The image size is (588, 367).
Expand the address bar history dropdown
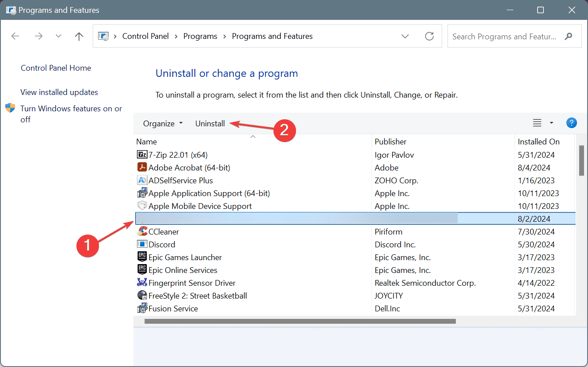coord(405,36)
